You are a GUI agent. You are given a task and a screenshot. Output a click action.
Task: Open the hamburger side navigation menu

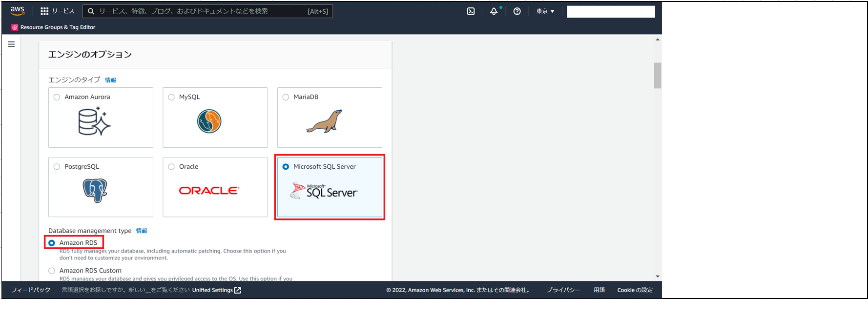pyautogui.click(x=11, y=44)
